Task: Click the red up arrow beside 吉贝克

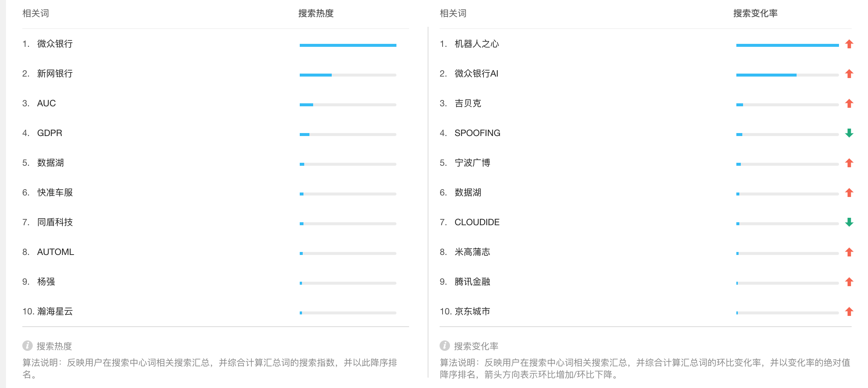Action: pyautogui.click(x=849, y=104)
